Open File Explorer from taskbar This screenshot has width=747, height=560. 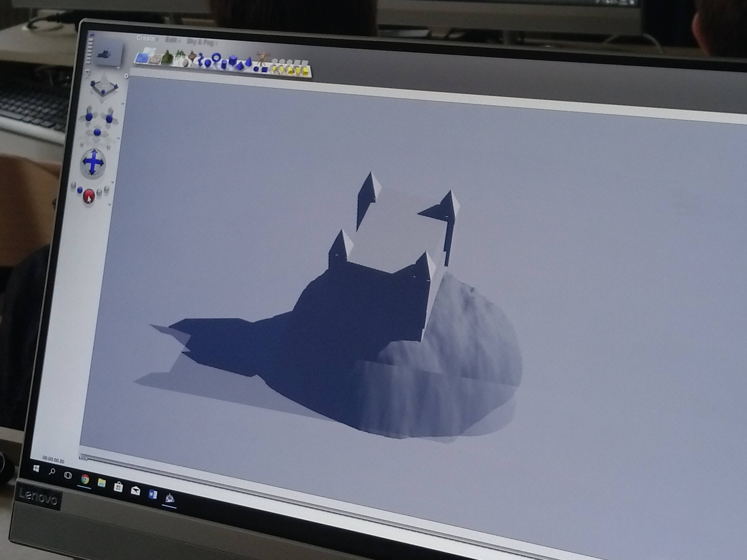101,483
